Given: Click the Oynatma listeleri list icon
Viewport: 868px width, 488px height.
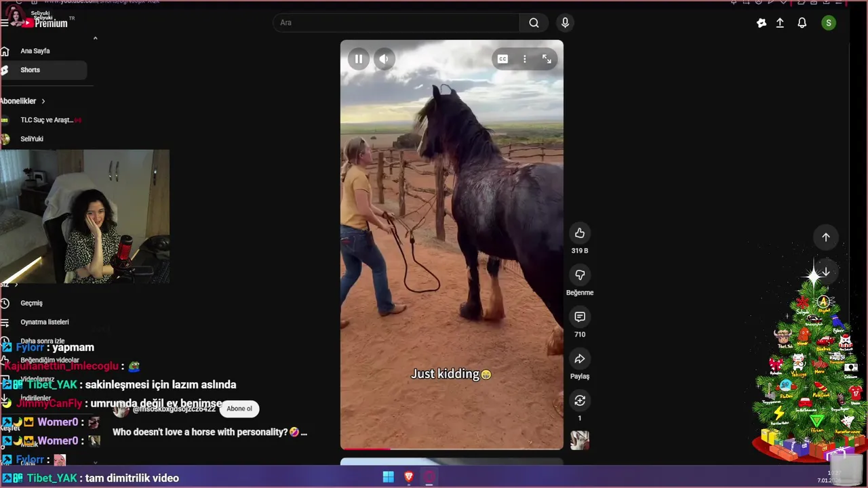Looking at the screenshot, I should (5, 322).
